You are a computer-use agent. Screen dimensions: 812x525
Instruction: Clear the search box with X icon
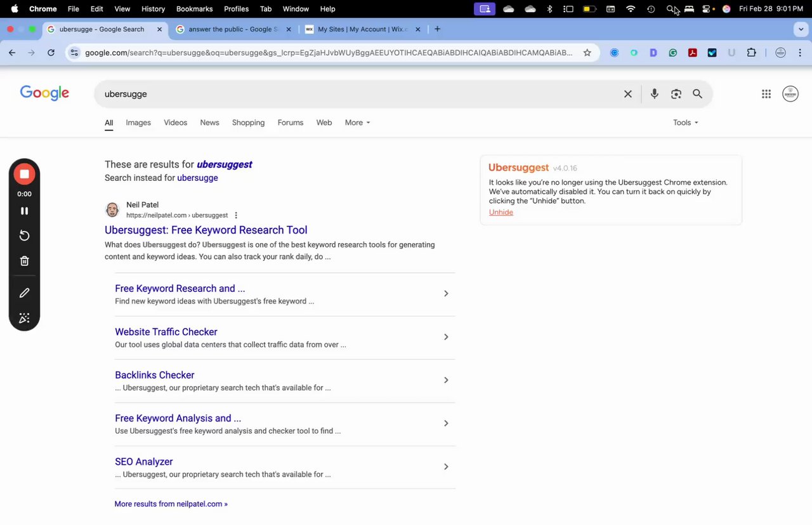(628, 94)
